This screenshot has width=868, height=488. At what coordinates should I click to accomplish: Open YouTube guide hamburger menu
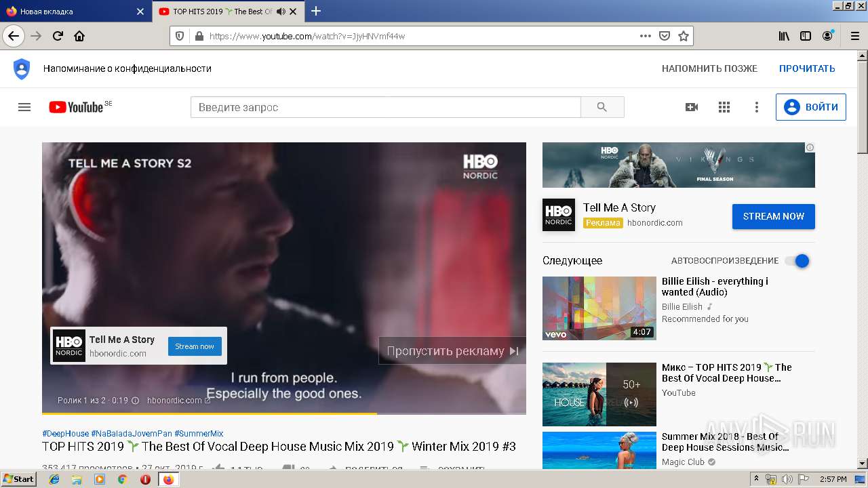[24, 107]
